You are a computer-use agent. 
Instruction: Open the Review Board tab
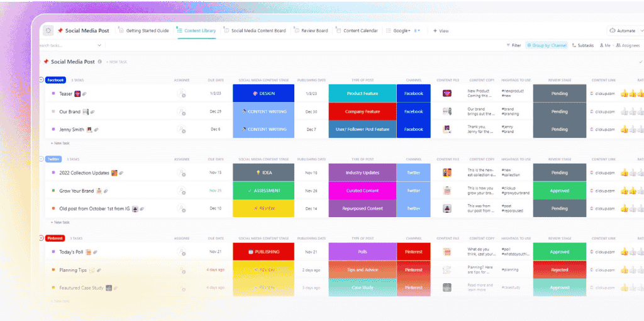click(x=311, y=31)
